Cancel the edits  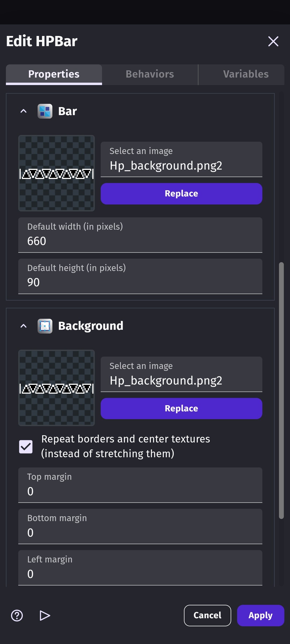[207, 616]
